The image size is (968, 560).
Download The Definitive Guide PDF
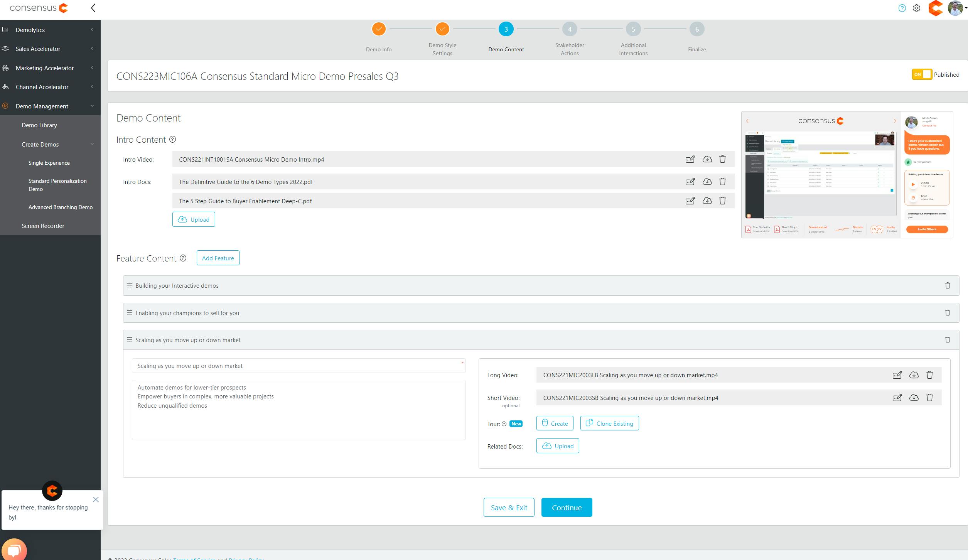click(707, 182)
